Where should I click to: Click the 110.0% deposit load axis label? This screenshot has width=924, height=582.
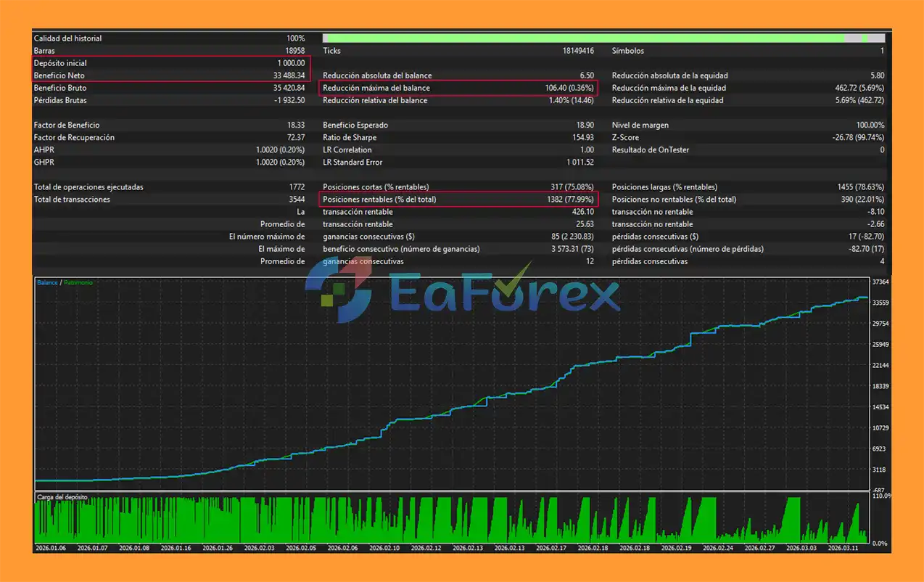coord(880,496)
